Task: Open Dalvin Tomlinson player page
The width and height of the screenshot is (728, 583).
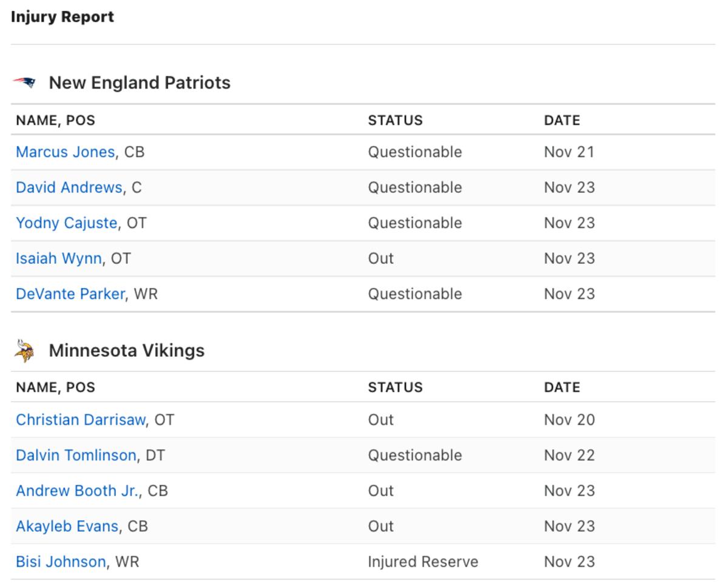Action: point(76,456)
